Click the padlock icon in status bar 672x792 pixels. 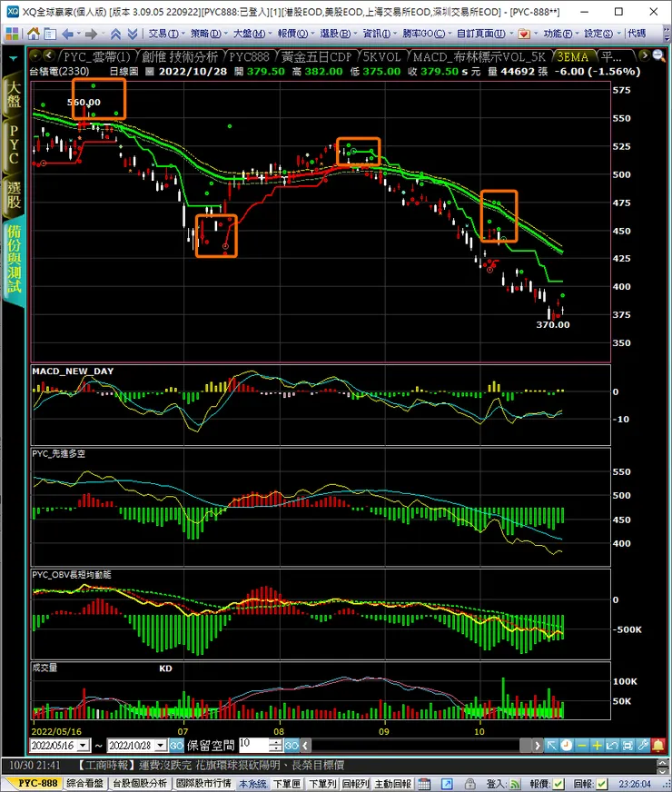click(x=470, y=784)
